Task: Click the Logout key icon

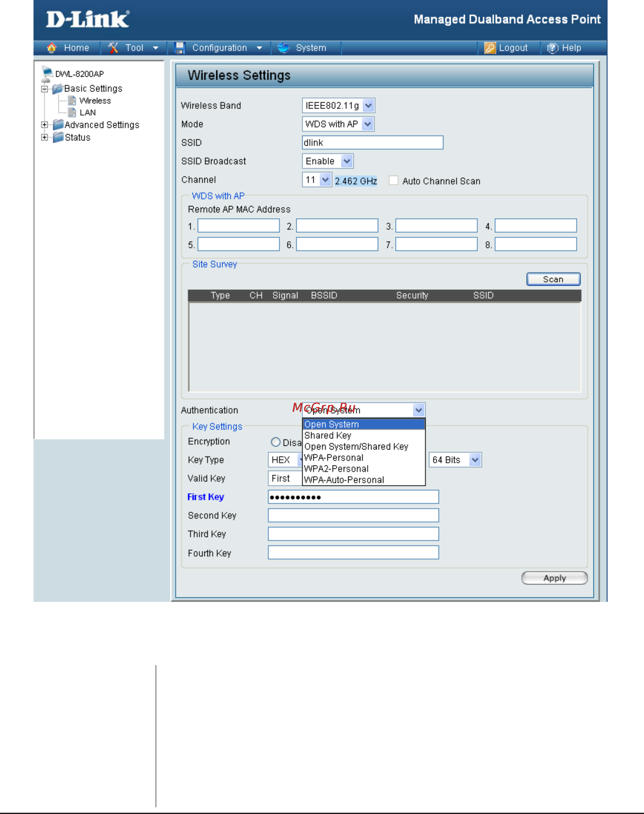Action: point(490,48)
